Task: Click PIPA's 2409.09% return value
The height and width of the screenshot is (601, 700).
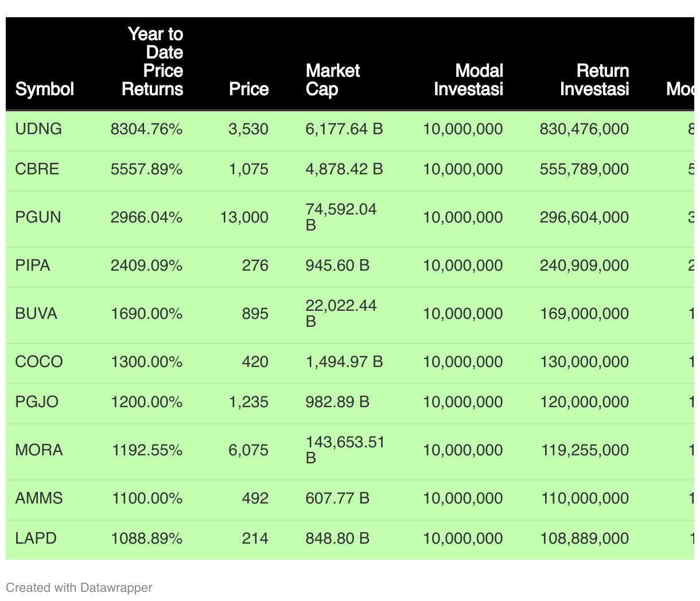Action: tap(146, 266)
